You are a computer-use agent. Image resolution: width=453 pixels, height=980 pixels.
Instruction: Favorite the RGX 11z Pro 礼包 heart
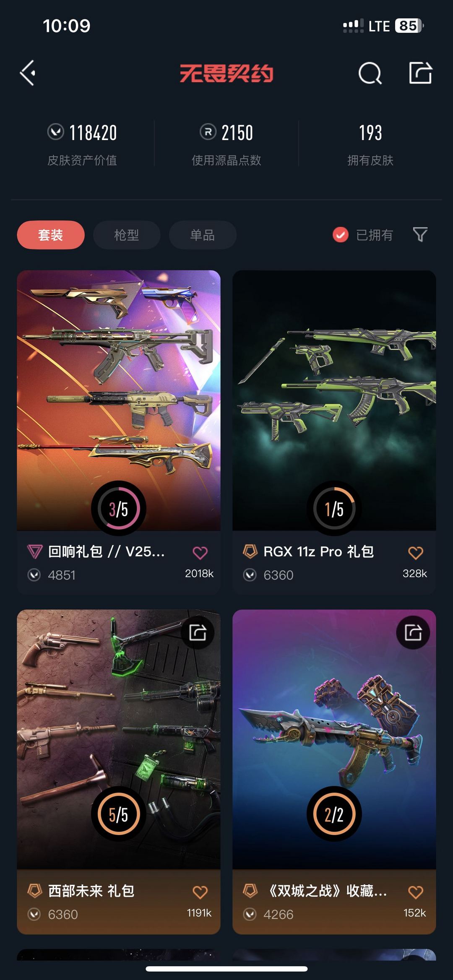coord(416,553)
